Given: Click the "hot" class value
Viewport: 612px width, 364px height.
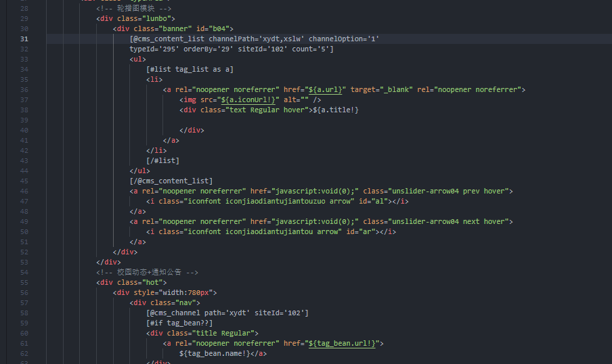Looking at the screenshot, I should 152,282.
